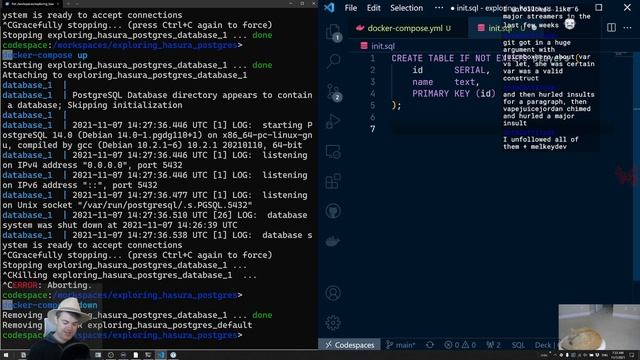Viewport: 640px width, 360px height.
Task: Change the SQL language mode
Action: (x=518, y=345)
